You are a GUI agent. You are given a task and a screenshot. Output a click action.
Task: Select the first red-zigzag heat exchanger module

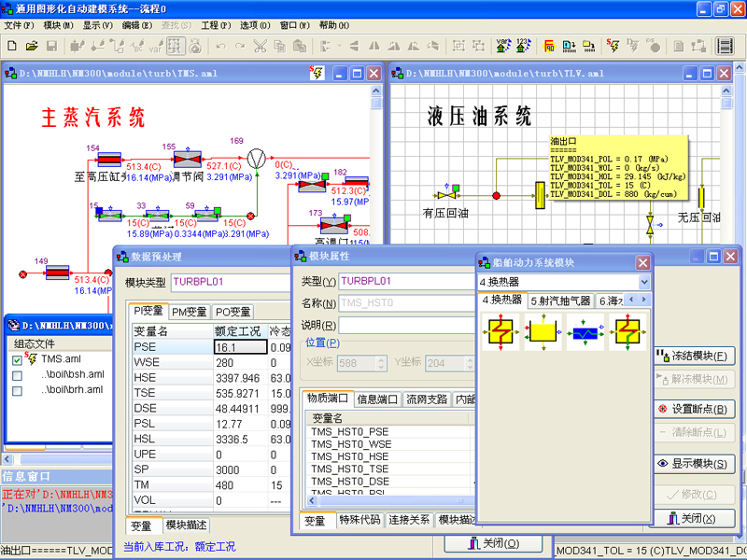(x=500, y=332)
